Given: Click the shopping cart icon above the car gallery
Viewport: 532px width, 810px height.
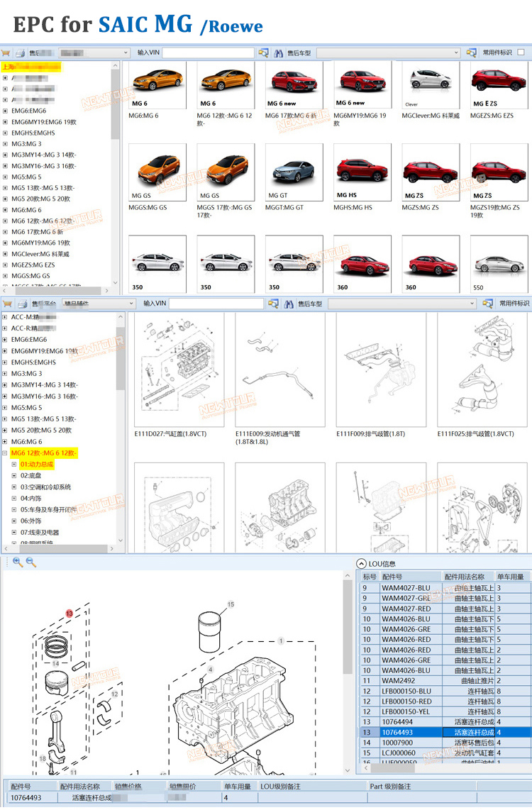Looking at the screenshot, I should [x=6, y=53].
